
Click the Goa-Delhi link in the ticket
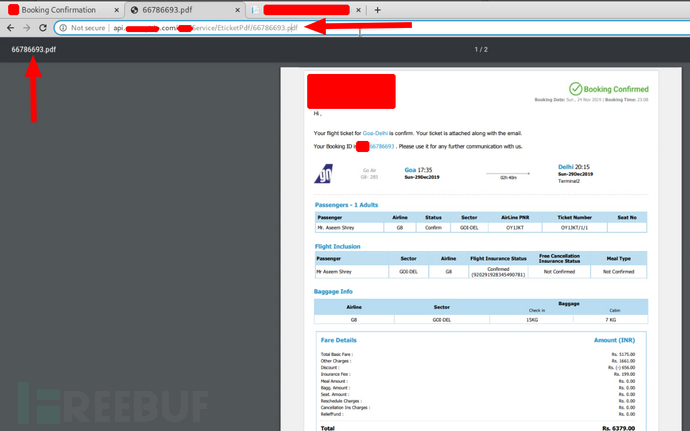[375, 133]
